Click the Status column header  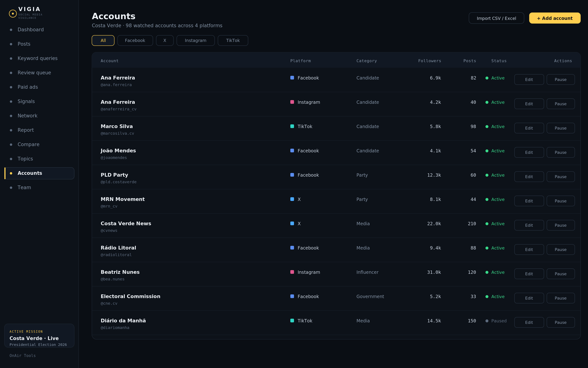(x=499, y=61)
